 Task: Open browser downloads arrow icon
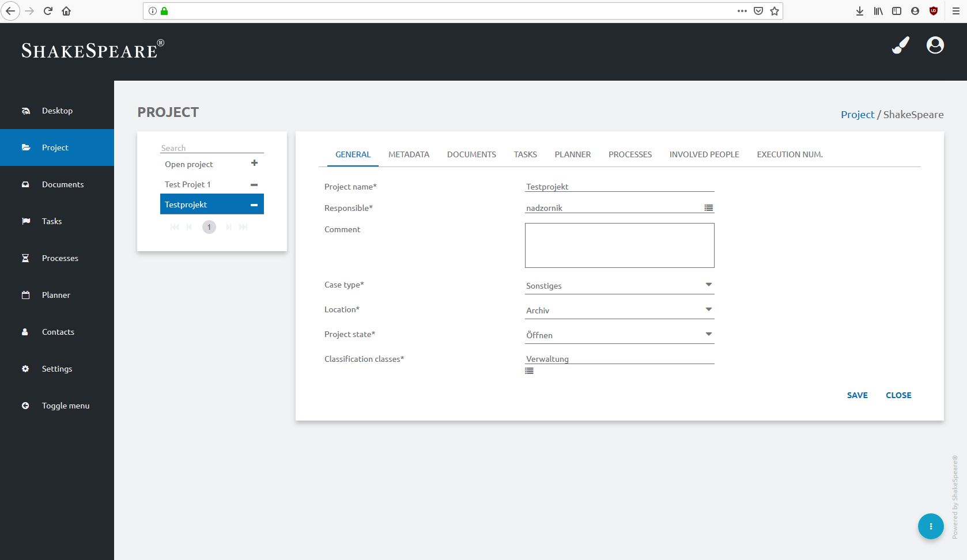click(860, 11)
